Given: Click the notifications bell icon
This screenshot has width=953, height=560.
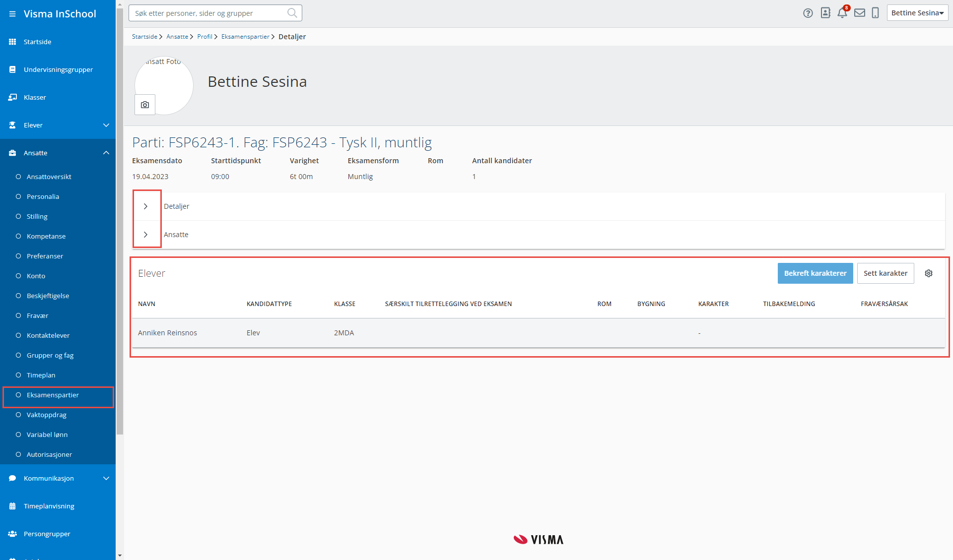Looking at the screenshot, I should pos(842,13).
